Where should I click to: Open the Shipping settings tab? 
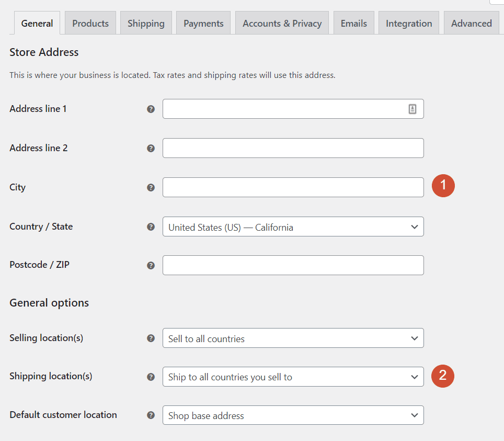[x=146, y=23]
